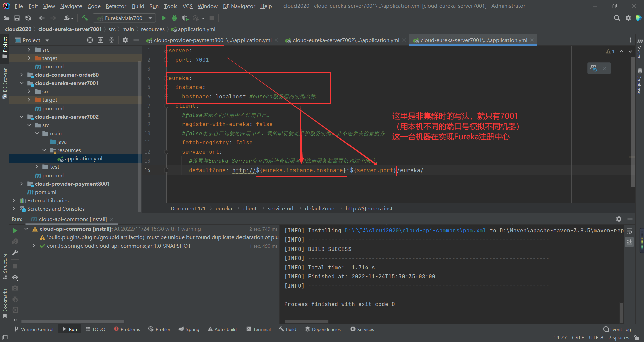Open the Event Log
Viewport: 644px width, 342px height.
click(x=617, y=329)
